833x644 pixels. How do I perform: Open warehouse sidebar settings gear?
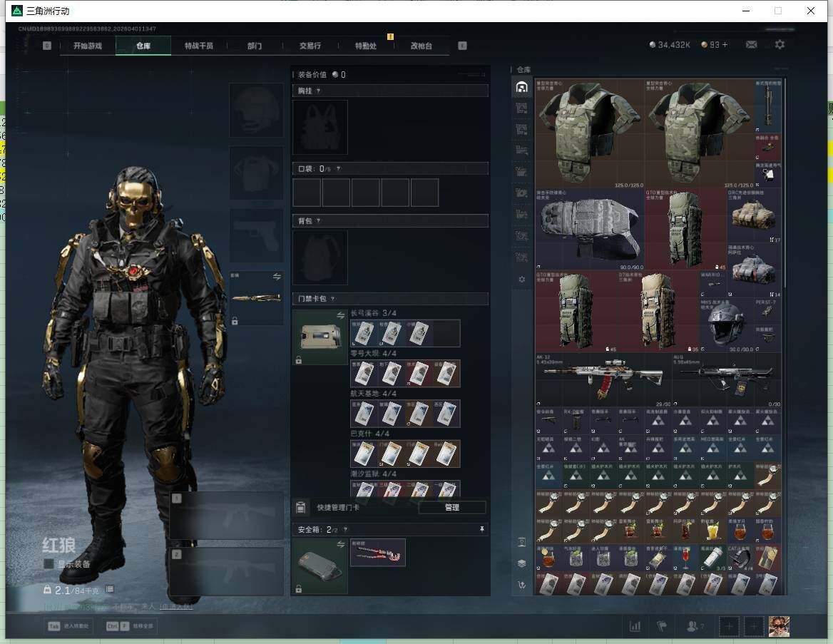coord(521,280)
